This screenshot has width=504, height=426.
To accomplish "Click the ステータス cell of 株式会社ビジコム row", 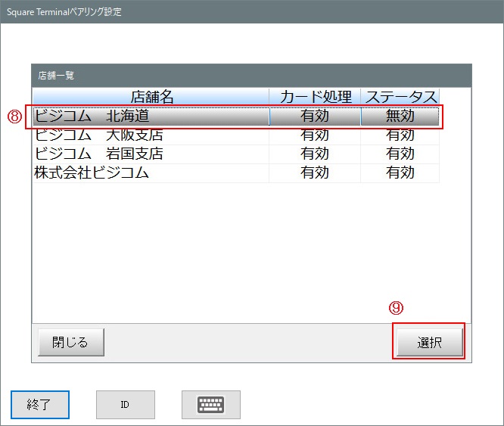I will pyautogui.click(x=400, y=173).
